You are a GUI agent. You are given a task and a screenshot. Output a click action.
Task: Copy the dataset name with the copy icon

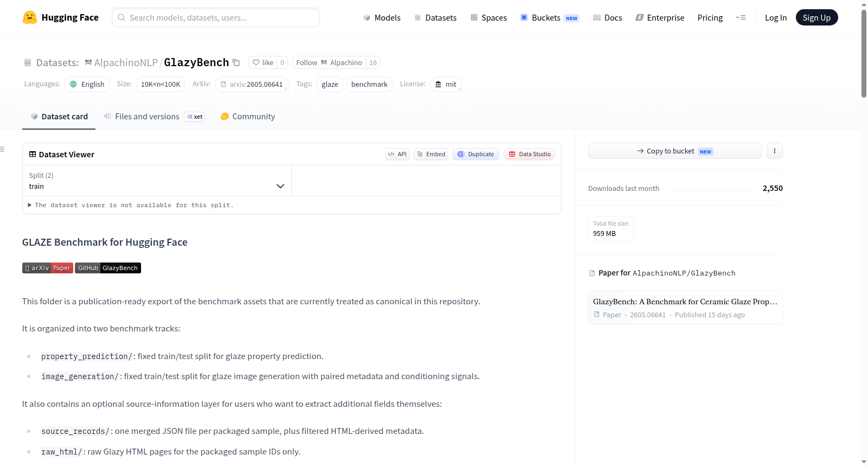[236, 62]
